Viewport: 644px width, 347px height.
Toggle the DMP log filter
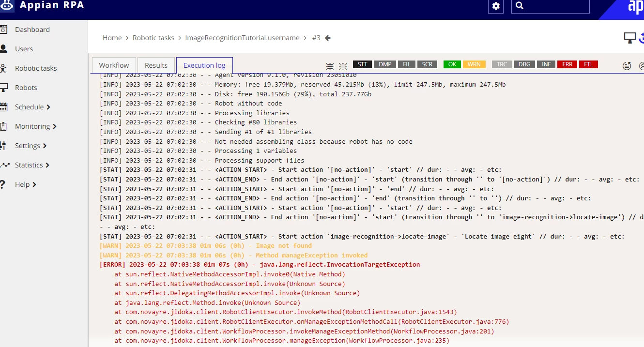click(385, 64)
